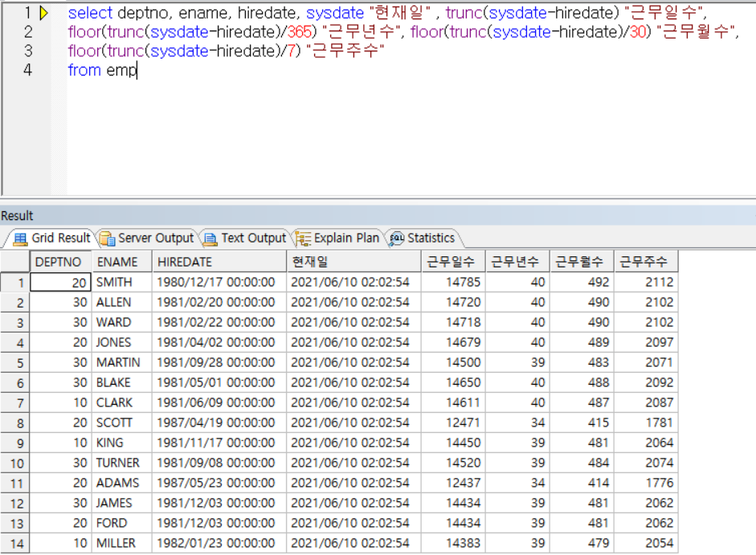Viewport: 756px width, 555px height.
Task: Open the Statistics tab
Action: coord(423,239)
